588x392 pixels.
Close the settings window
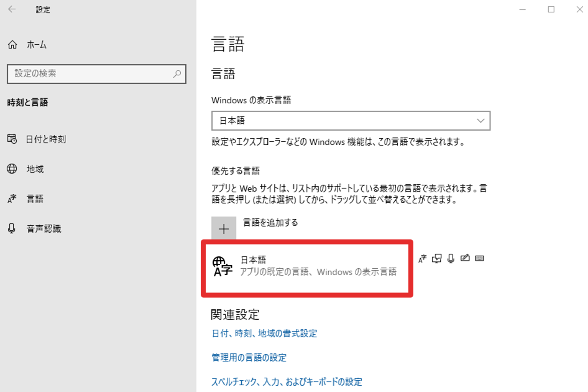580,9
